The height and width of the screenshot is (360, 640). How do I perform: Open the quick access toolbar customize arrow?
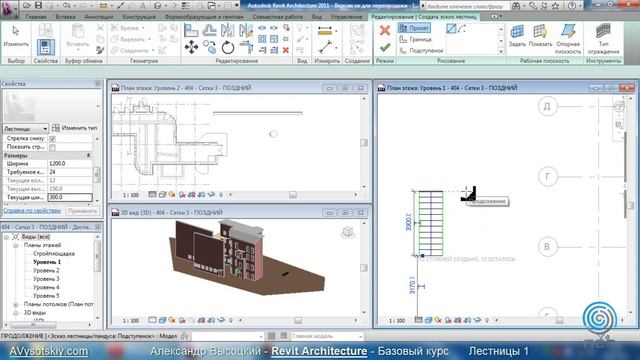[x=237, y=5]
